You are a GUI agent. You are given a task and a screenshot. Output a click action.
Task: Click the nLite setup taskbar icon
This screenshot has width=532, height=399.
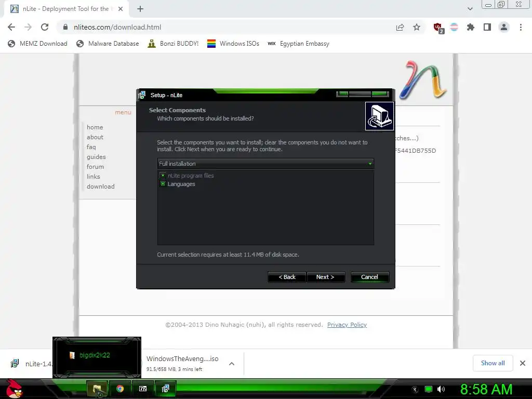[x=166, y=389]
